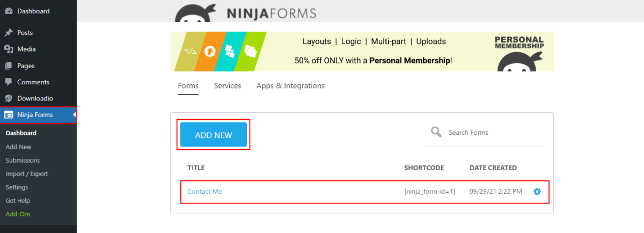Image resolution: width=644 pixels, height=233 pixels.
Task: Click the Downloadio plugin icon
Action: (9, 98)
